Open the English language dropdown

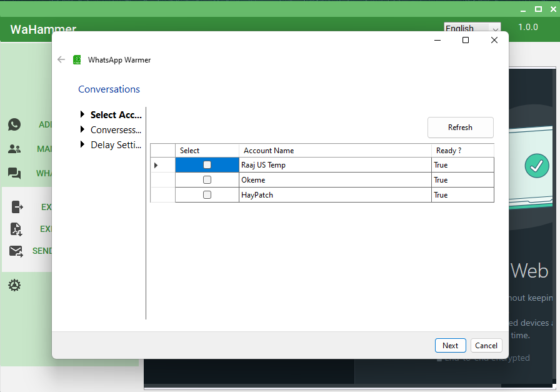click(472, 29)
